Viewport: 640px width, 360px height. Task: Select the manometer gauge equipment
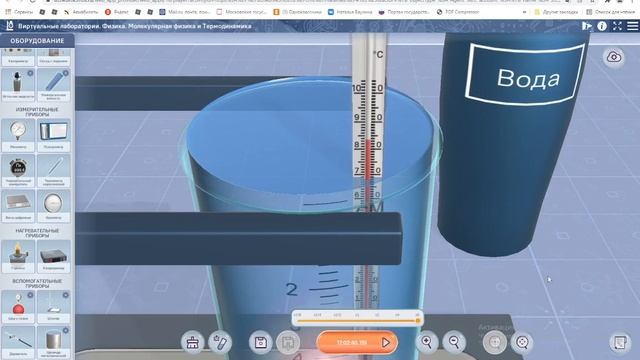point(18,135)
